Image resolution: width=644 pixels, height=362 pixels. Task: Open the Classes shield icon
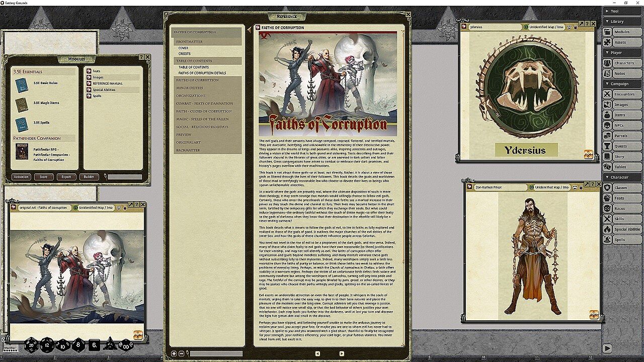point(607,188)
